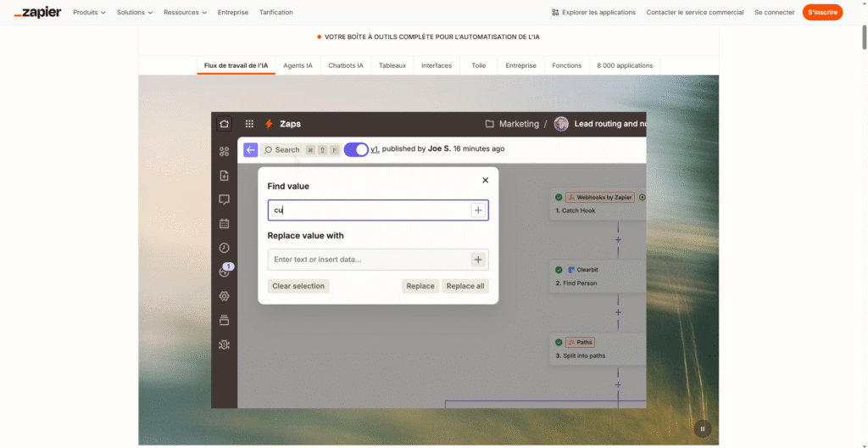This screenshot has height=448, width=868.
Task: Close the Find value dialog
Action: coord(485,180)
